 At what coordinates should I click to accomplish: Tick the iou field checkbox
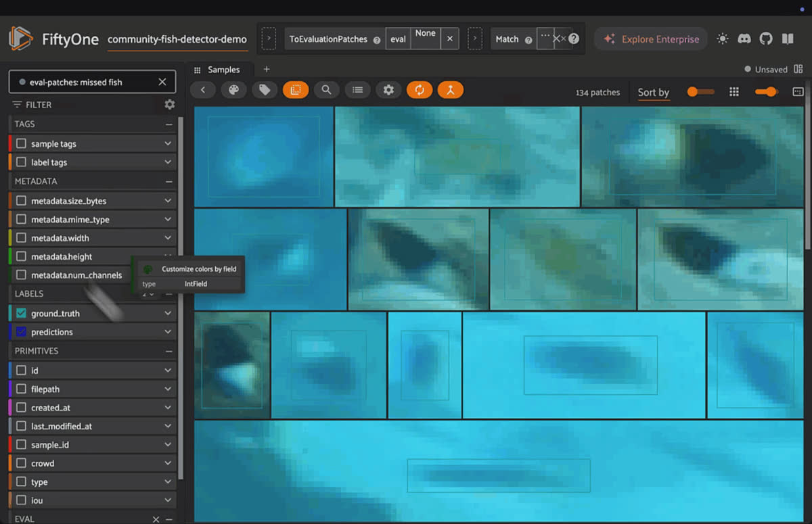coord(21,500)
